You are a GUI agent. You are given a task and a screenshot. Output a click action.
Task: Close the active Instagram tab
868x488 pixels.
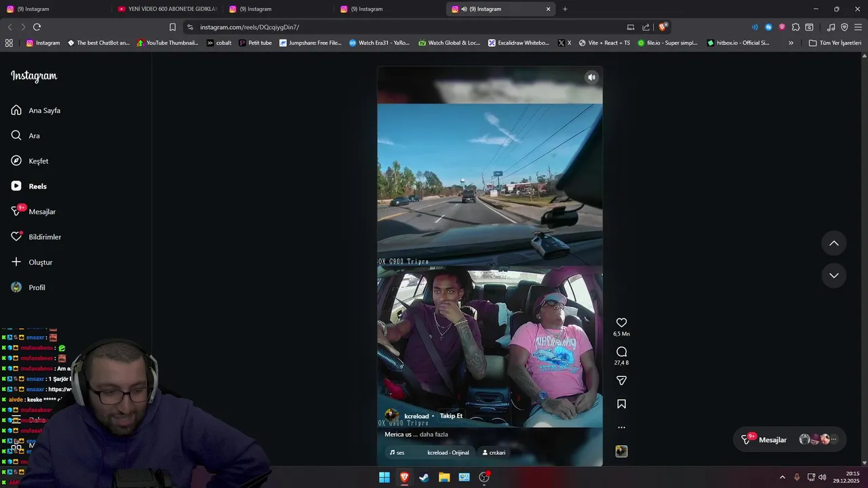coord(548,9)
